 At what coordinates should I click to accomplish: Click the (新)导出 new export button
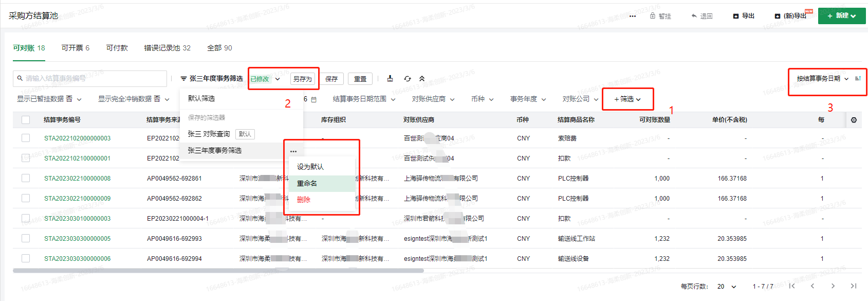(x=790, y=16)
